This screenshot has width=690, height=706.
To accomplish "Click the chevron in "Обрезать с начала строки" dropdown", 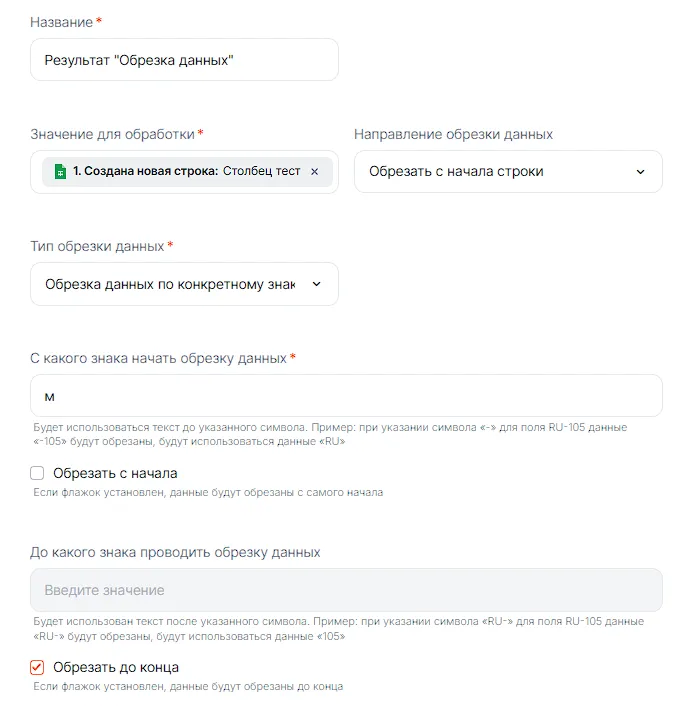I will (x=641, y=172).
